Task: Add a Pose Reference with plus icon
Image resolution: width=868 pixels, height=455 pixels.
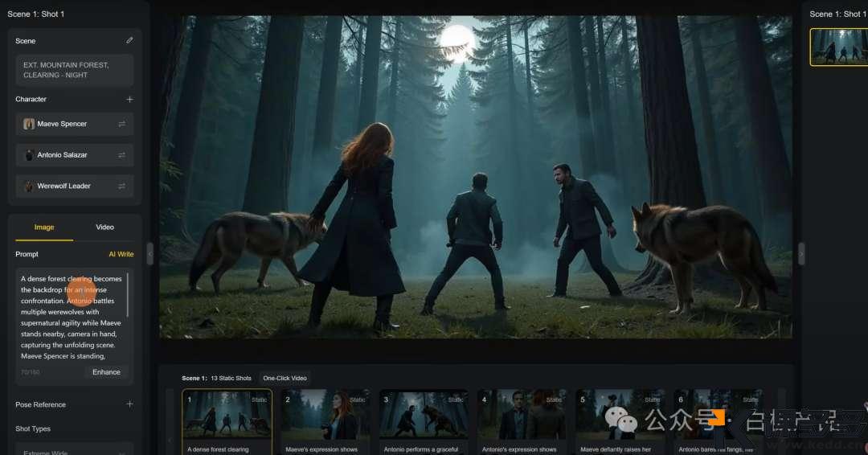Action: 129,404
